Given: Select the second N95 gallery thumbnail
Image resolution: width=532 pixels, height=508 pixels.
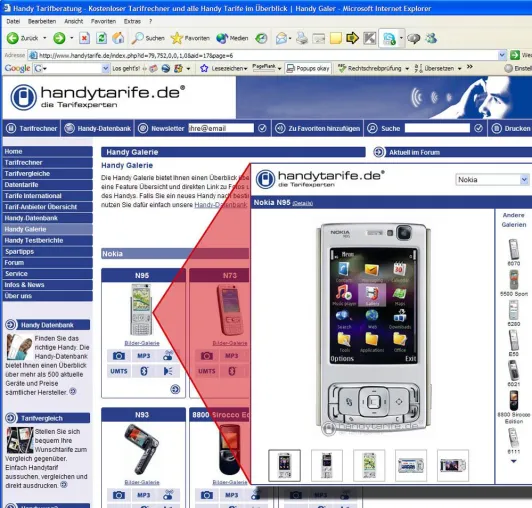Looking at the screenshot, I should pos(327,466).
